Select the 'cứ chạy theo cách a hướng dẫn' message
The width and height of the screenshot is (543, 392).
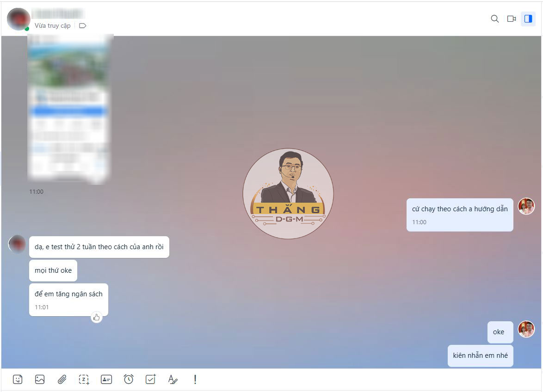pos(460,214)
